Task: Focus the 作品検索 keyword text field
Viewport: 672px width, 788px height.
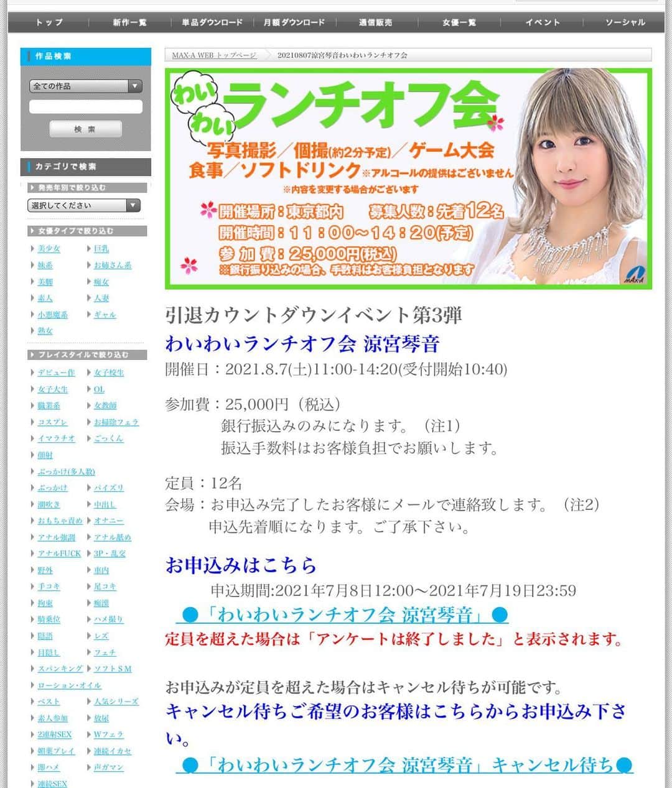Action: click(x=85, y=107)
